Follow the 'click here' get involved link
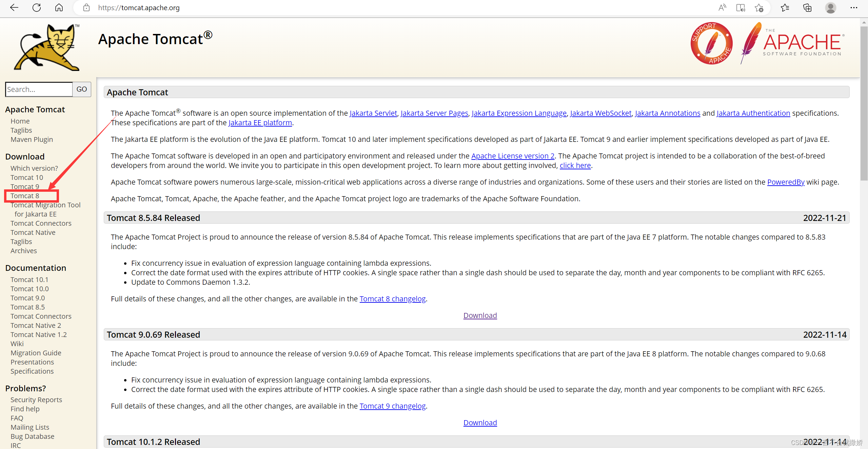868x449 pixels. (575, 165)
